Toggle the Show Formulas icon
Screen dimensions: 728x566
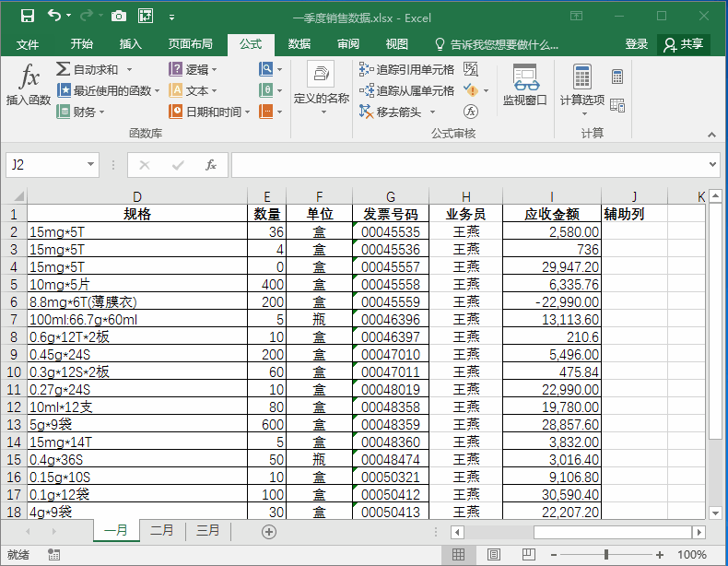coord(471,70)
